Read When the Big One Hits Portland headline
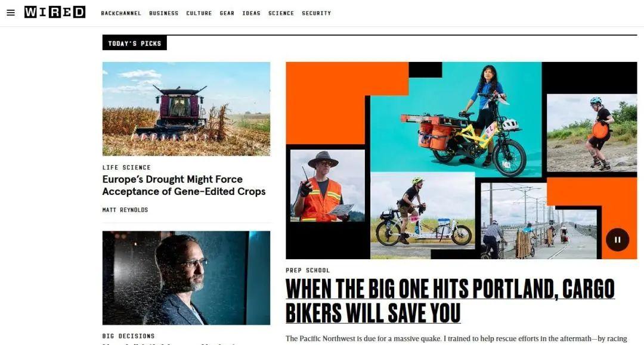Viewport: 644px width, 345px height. coord(450,301)
